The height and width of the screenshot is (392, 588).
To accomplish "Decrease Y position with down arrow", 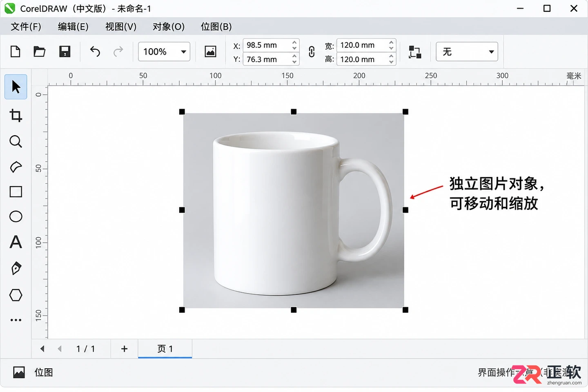I will (294, 62).
